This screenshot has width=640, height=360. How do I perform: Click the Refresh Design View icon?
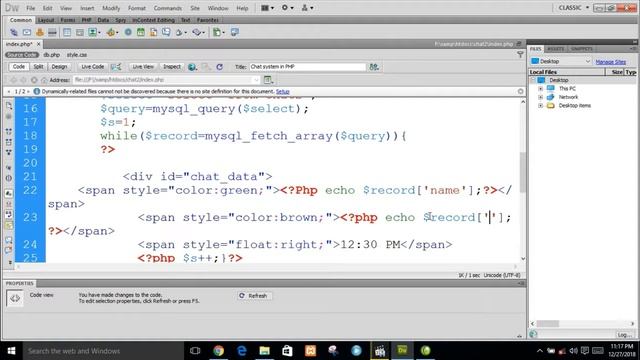[220, 67]
